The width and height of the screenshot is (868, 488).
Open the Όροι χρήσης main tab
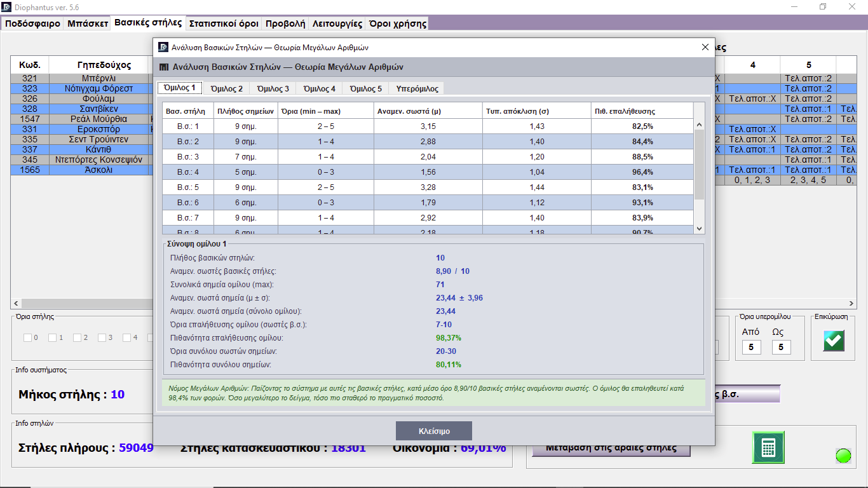pos(397,24)
